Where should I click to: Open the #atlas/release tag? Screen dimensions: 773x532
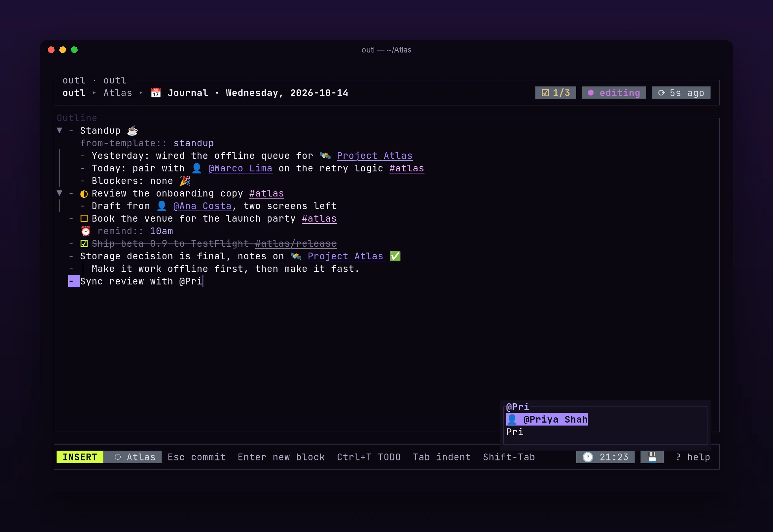click(296, 244)
